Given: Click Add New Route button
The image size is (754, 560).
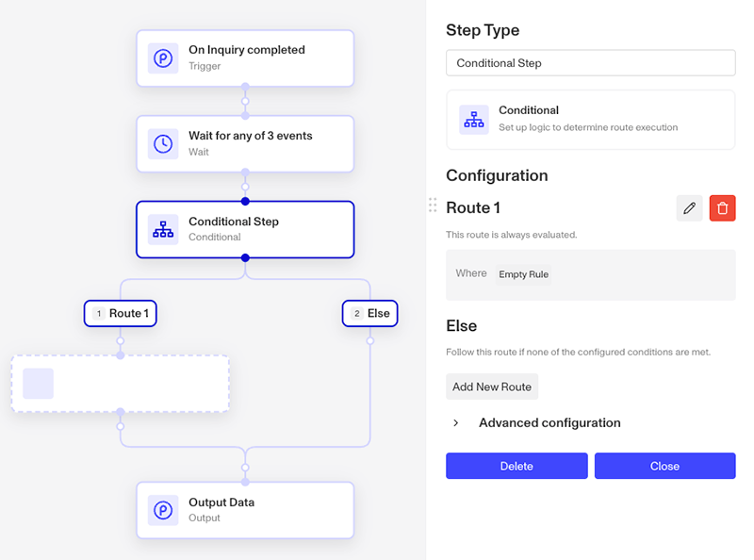Looking at the screenshot, I should [492, 387].
